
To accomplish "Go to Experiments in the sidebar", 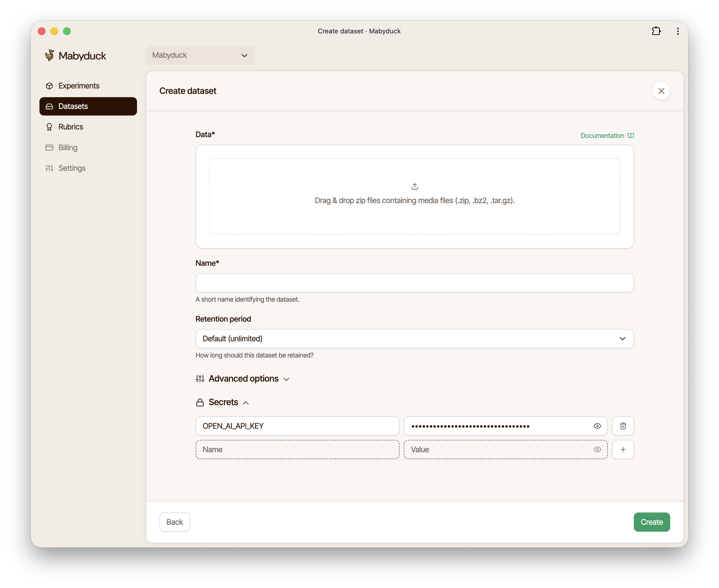I will tap(79, 86).
